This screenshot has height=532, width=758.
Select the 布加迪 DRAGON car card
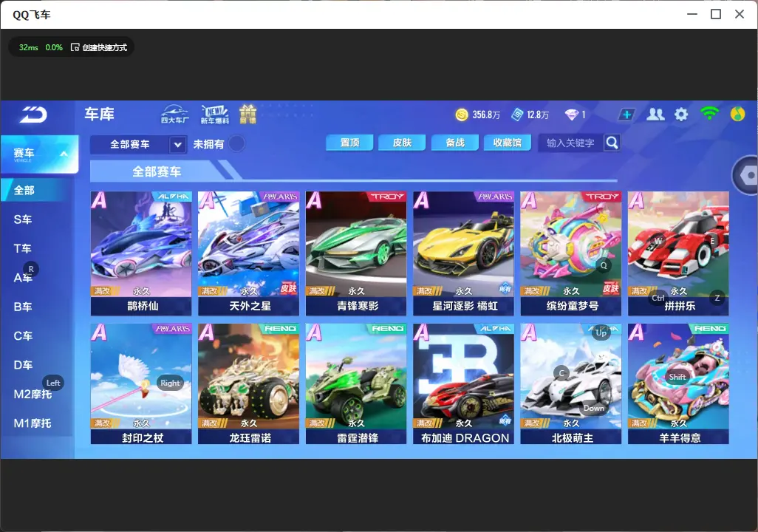coord(464,383)
